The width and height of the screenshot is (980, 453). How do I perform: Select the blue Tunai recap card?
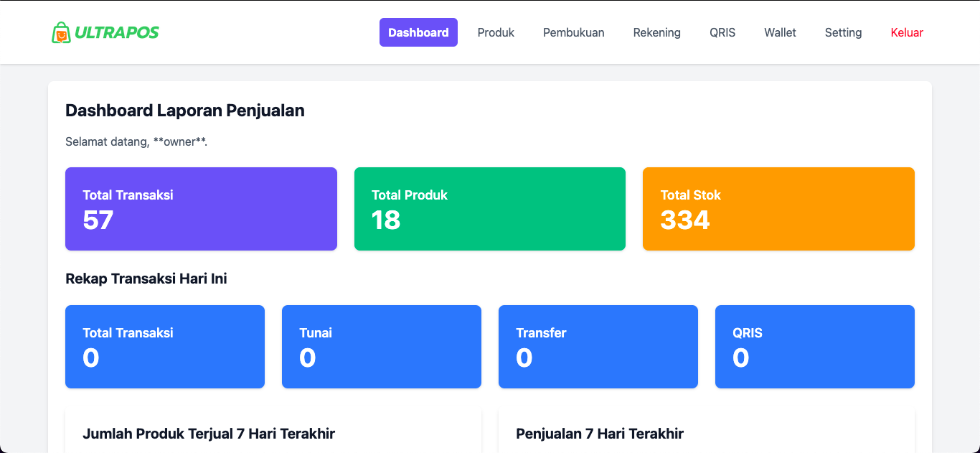coord(381,347)
